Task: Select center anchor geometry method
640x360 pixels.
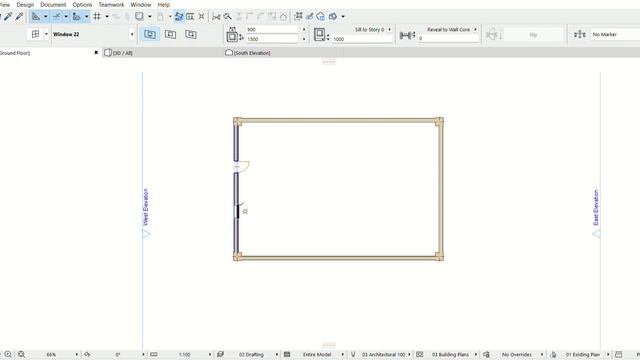Action: 150,34
